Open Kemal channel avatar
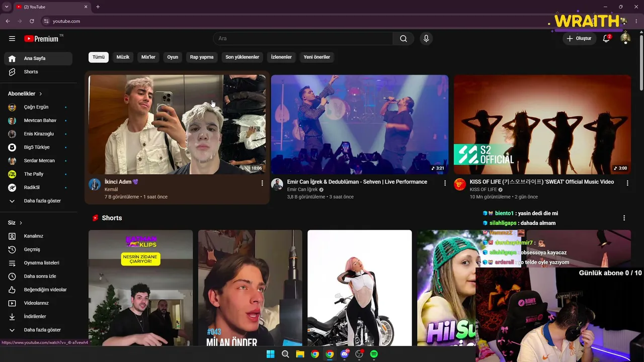The image size is (644, 362). pos(95,185)
